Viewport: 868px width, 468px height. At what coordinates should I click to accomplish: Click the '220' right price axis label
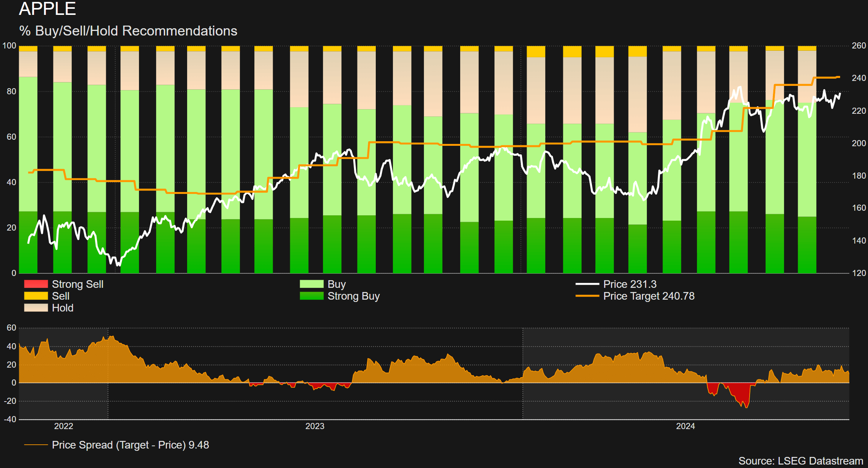tap(859, 111)
